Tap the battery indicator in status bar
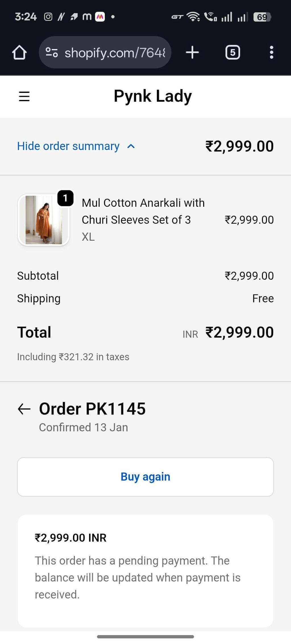This screenshot has width=291, height=644. 262,17
